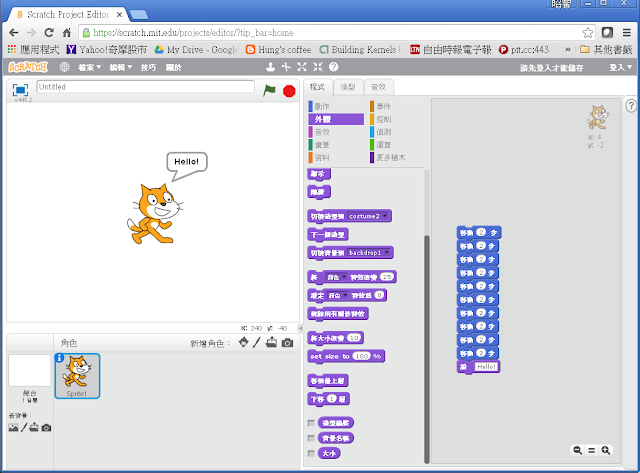Collapse the stage panel arrow
The image size is (640, 473).
(300, 328)
